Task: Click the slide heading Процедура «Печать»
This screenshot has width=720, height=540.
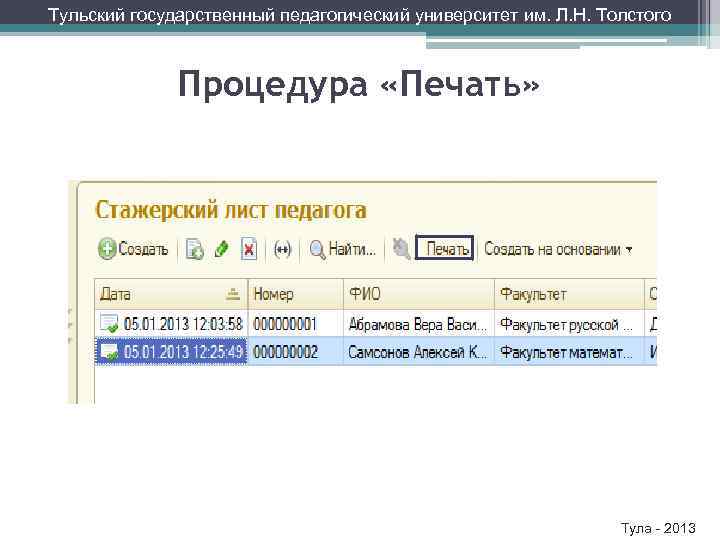Action: pyautogui.click(x=359, y=84)
